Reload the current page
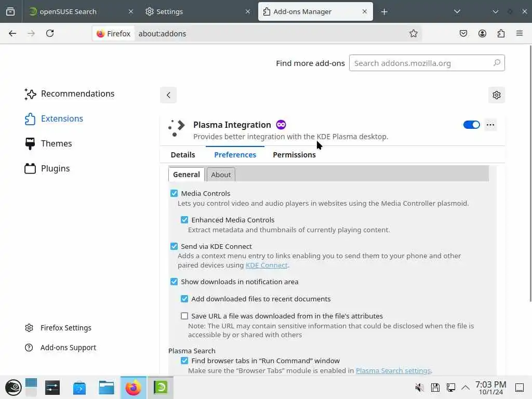Viewport: 532px width, 399px height. pyautogui.click(x=50, y=33)
